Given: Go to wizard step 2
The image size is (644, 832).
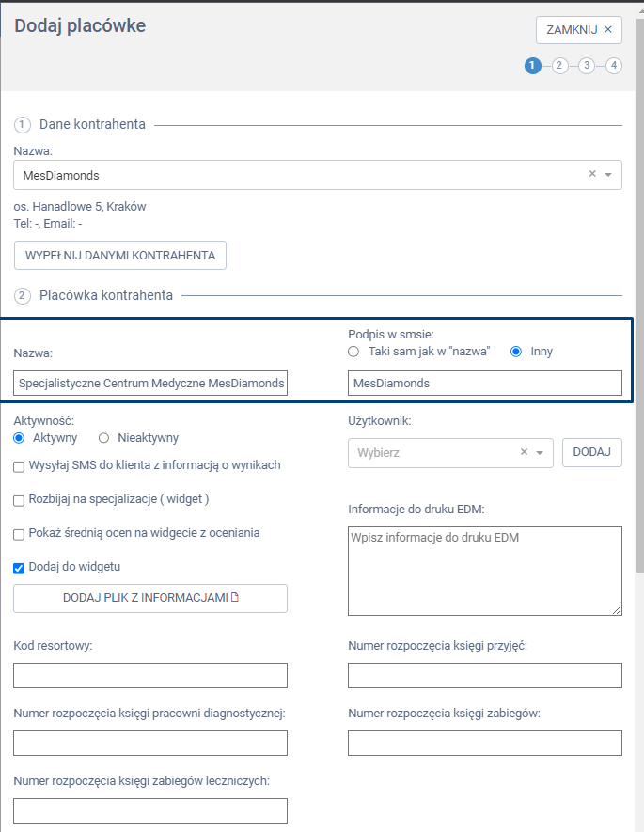Looking at the screenshot, I should tap(559, 66).
